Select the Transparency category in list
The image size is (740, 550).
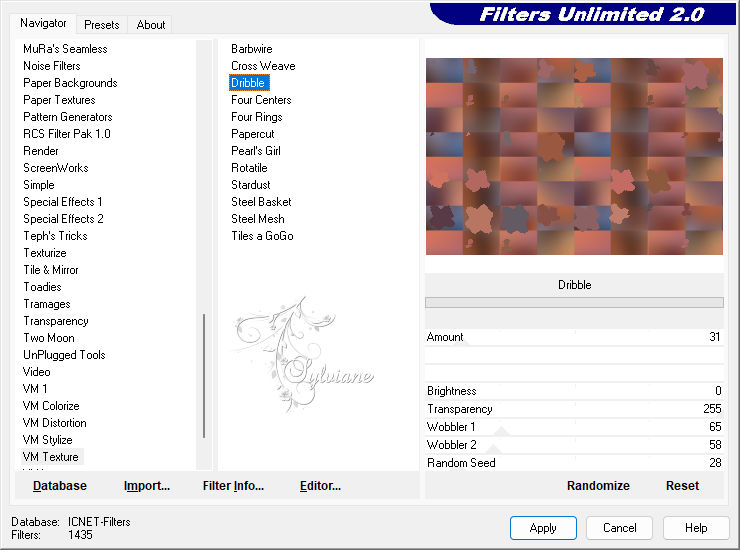(56, 321)
